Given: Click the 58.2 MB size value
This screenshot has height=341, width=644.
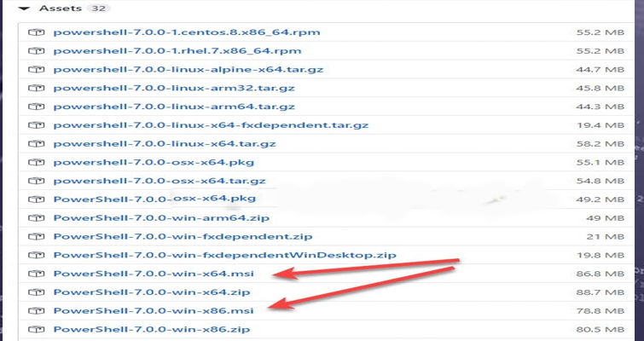Looking at the screenshot, I should point(600,144).
